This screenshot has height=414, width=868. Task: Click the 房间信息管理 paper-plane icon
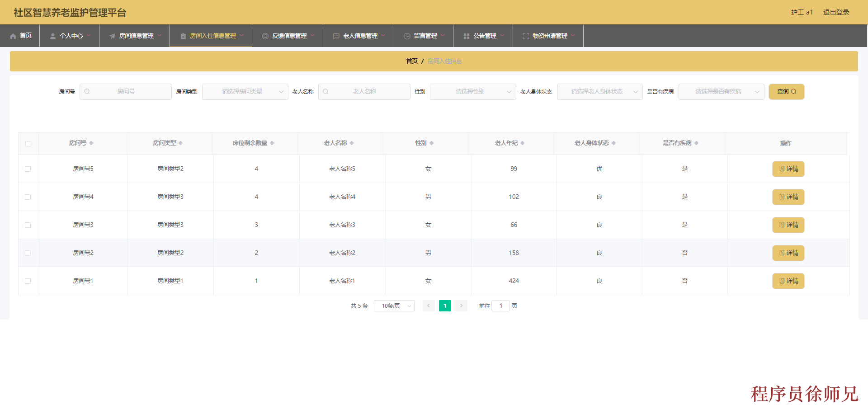[x=112, y=36]
